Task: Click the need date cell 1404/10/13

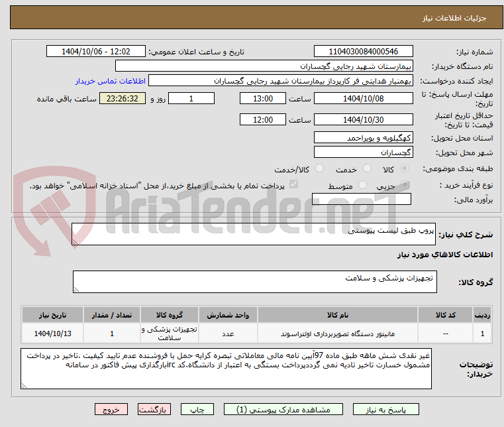Action: (x=53, y=334)
